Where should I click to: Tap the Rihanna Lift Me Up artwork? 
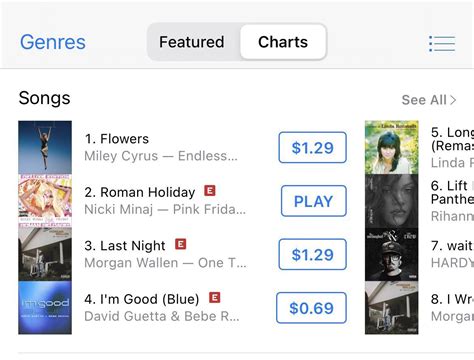point(392,201)
